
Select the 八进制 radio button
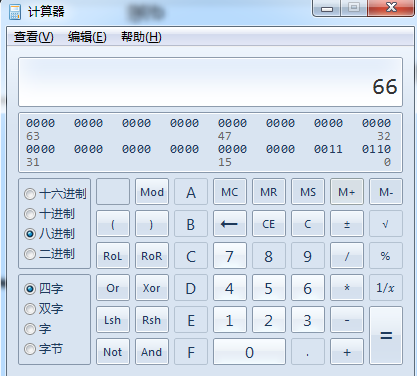49,234
